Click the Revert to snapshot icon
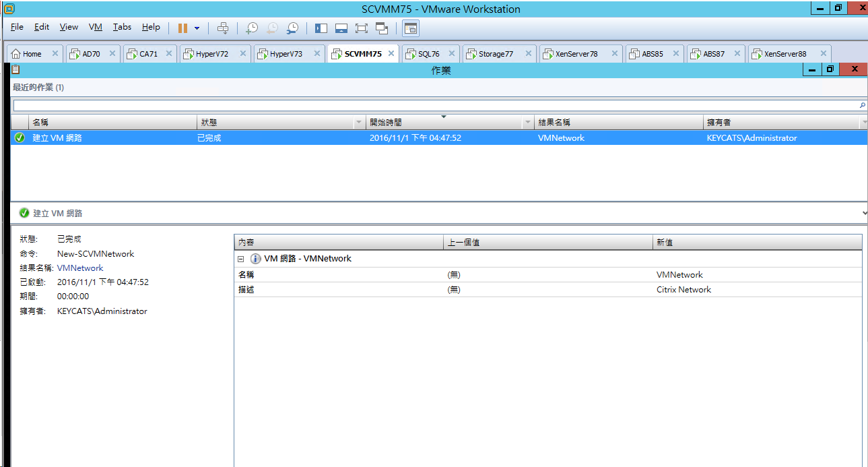This screenshot has height=467, width=868. [272, 28]
